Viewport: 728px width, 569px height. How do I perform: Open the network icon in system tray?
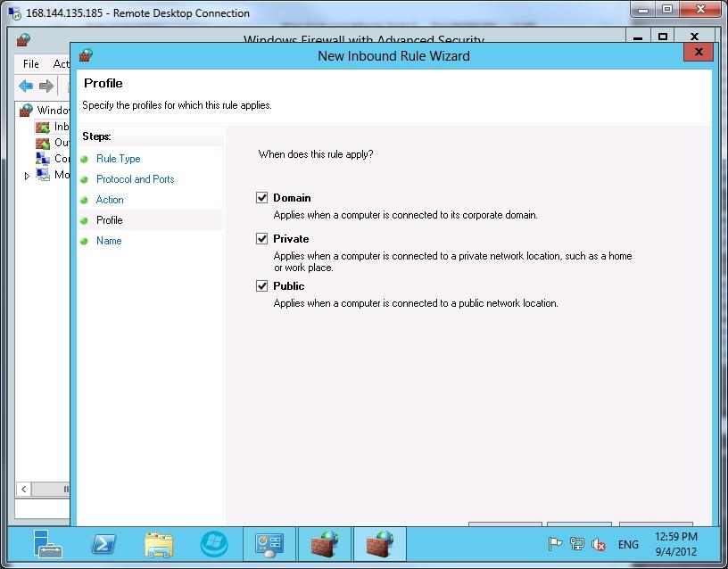click(576, 543)
